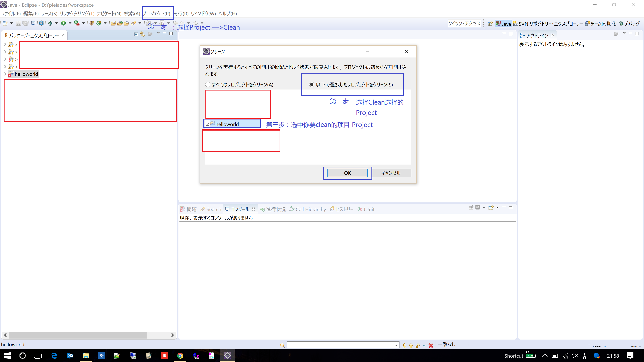Switch to the Call Hierarchy tab
This screenshot has height=362, width=644.
coord(308,209)
